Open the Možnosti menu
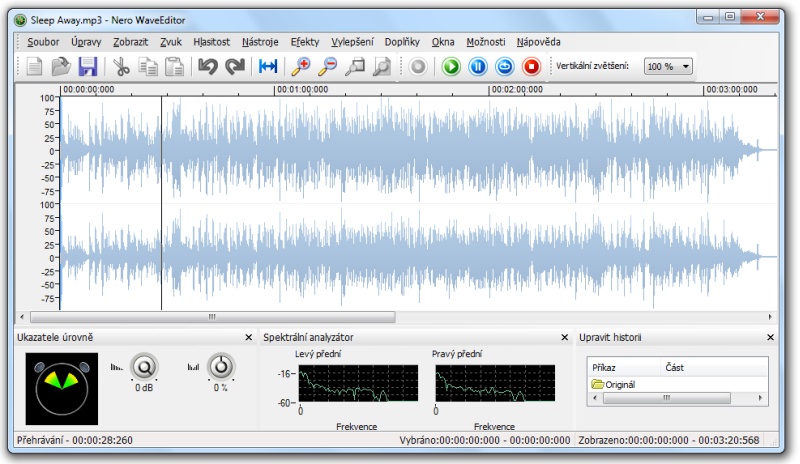This screenshot has height=464, width=800. coord(486,42)
